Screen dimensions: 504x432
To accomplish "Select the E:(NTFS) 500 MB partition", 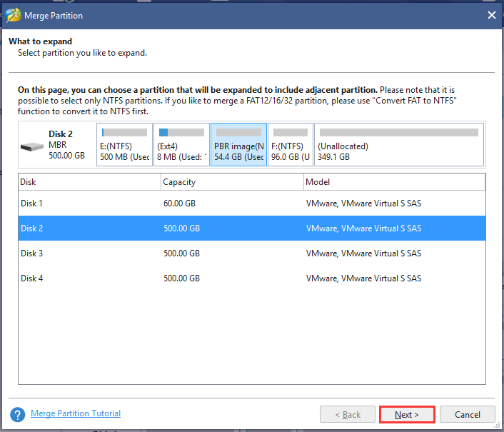I will pos(125,145).
